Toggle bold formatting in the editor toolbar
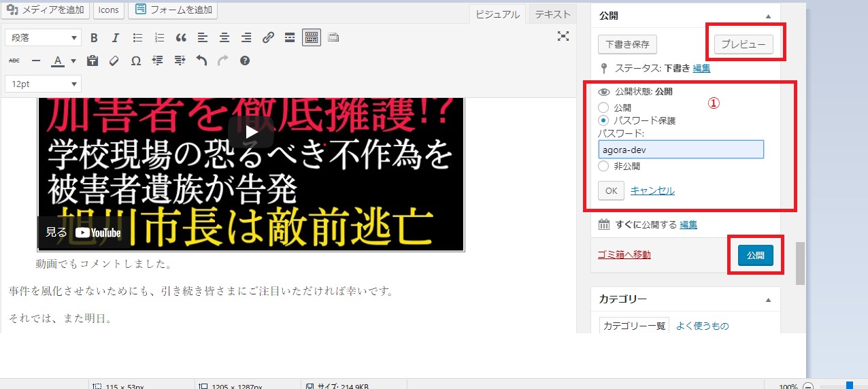This screenshot has width=868, height=389. tap(94, 38)
